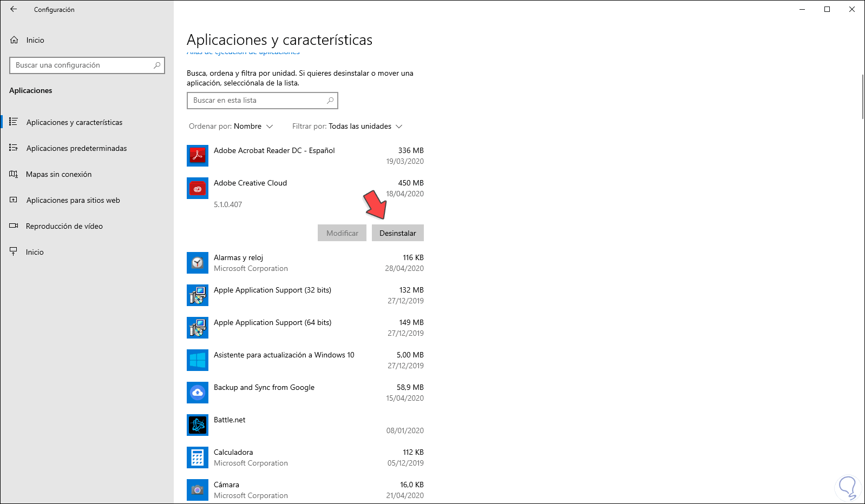865x504 pixels.
Task: Open the Ordenar por Nombre dropdown
Action: 231,127
